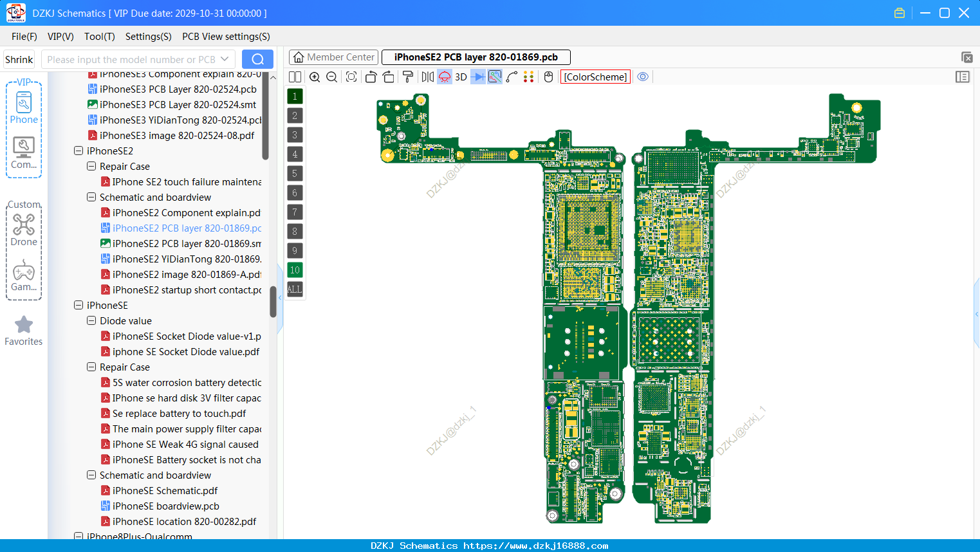Show PCB layer 8
Screen dimensions: 980x552
(x=295, y=232)
